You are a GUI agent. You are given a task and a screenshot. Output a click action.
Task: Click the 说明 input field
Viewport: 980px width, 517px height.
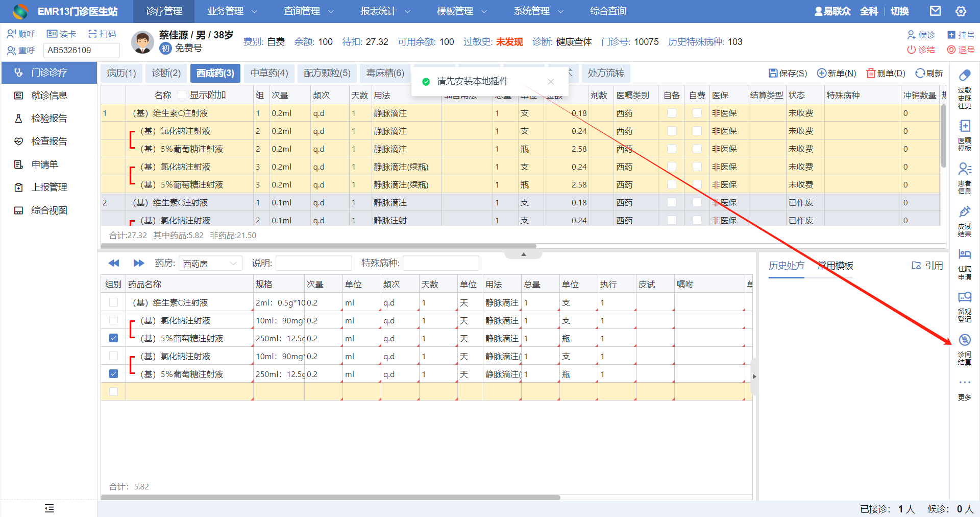pyautogui.click(x=314, y=263)
